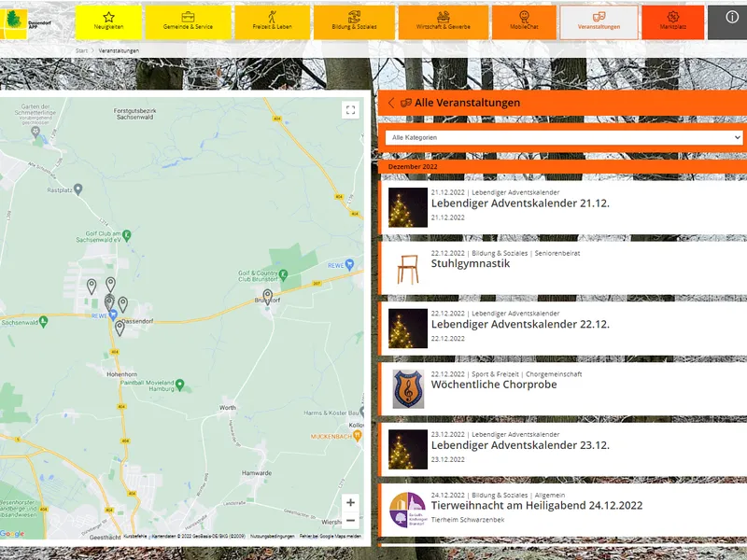Toggle fullscreen map view
This screenshot has height=560, width=747.
[351, 110]
